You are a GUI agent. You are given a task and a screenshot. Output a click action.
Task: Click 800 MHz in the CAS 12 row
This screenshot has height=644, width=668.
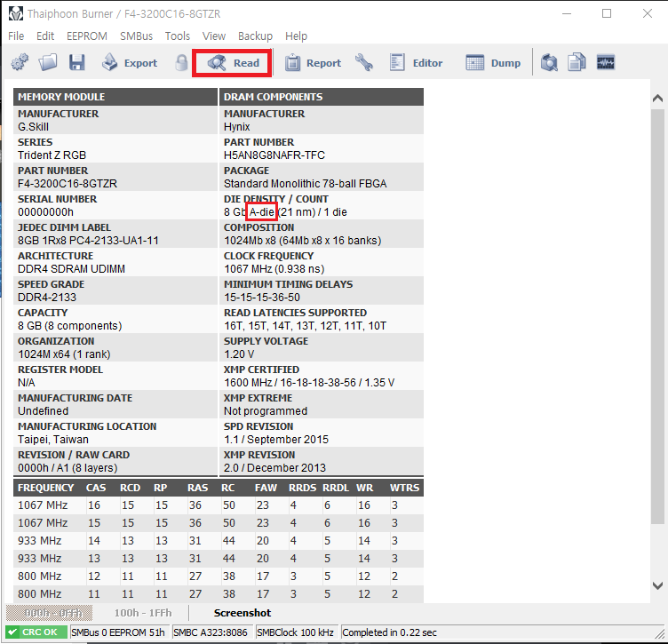click(40, 576)
